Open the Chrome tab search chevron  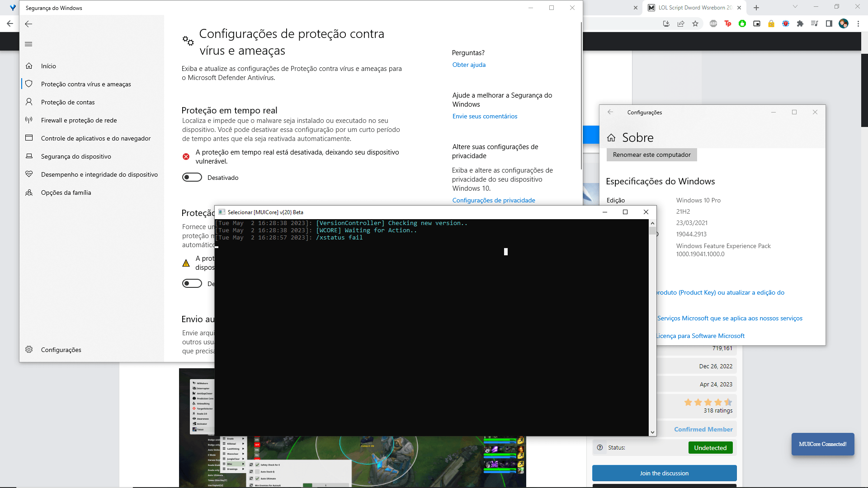[795, 7]
